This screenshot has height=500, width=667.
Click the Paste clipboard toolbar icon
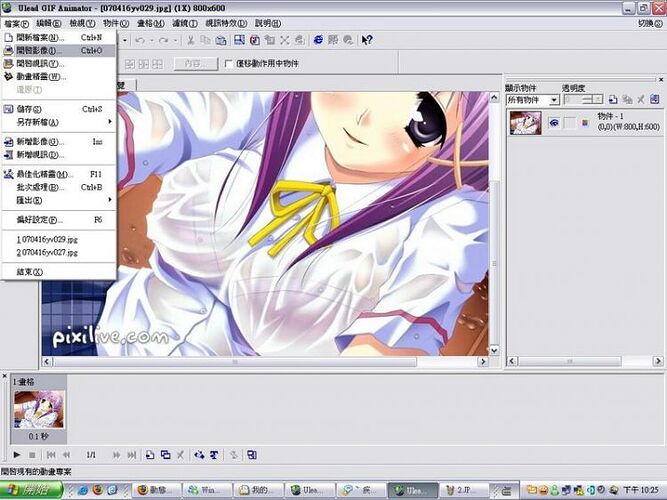220,40
